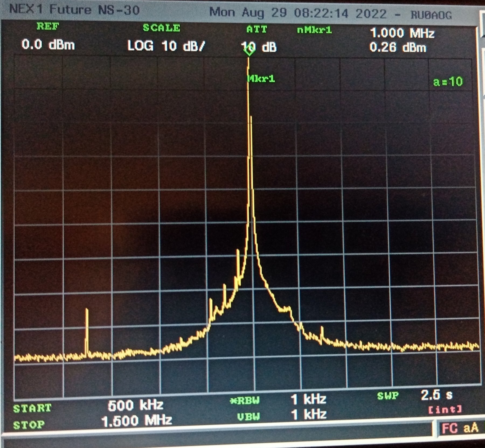Click the VBW label
485x448 pixels.
248,417
